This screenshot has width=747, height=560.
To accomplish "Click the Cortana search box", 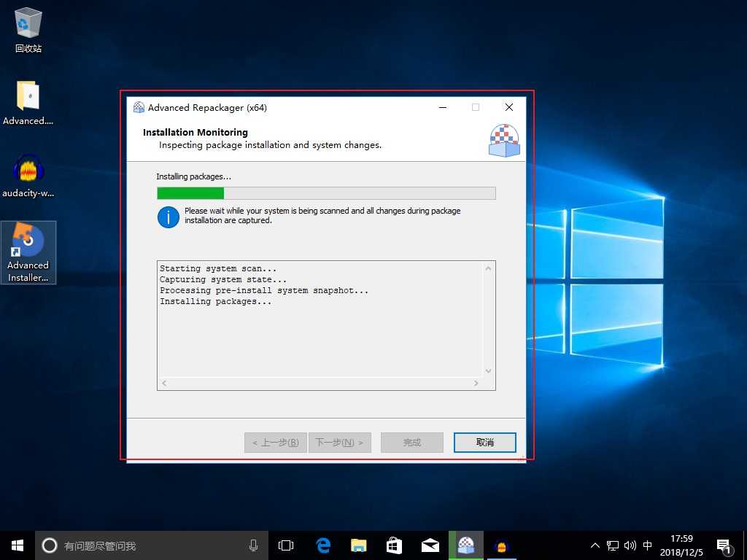I will coord(152,545).
